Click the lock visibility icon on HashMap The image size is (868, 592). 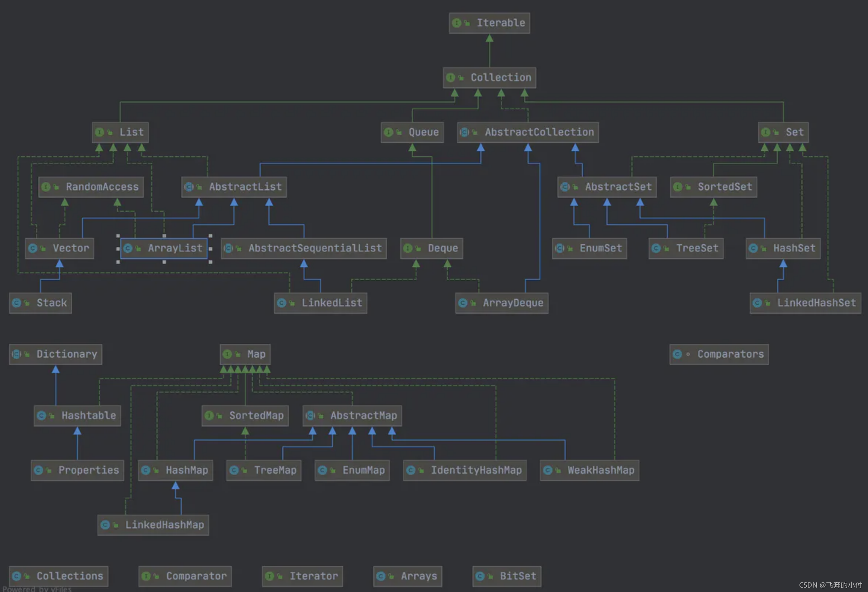[156, 470]
